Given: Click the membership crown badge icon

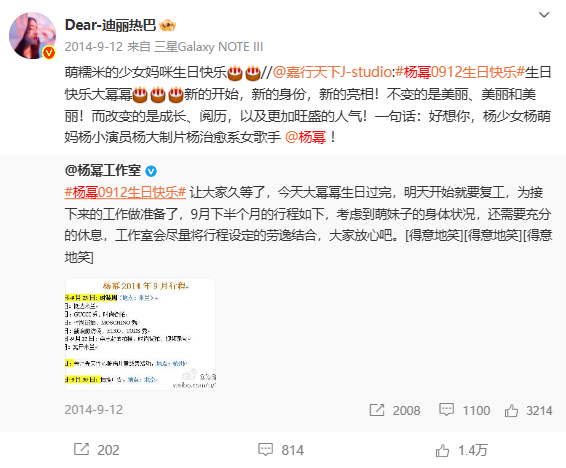Looking at the screenshot, I should pos(167,25).
